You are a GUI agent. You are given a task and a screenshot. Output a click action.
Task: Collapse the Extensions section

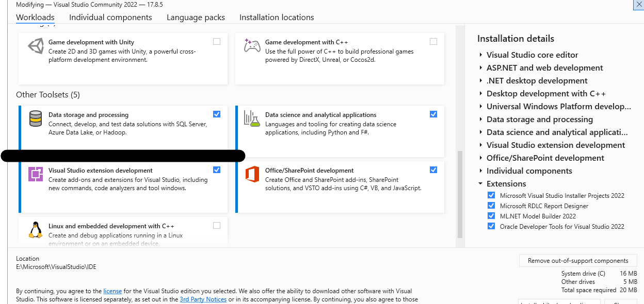click(480, 183)
